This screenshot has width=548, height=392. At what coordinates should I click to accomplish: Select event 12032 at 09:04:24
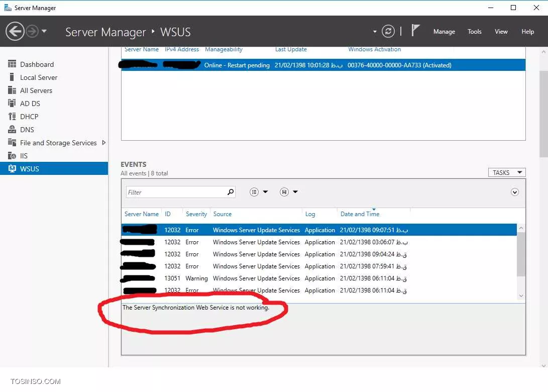click(319, 254)
